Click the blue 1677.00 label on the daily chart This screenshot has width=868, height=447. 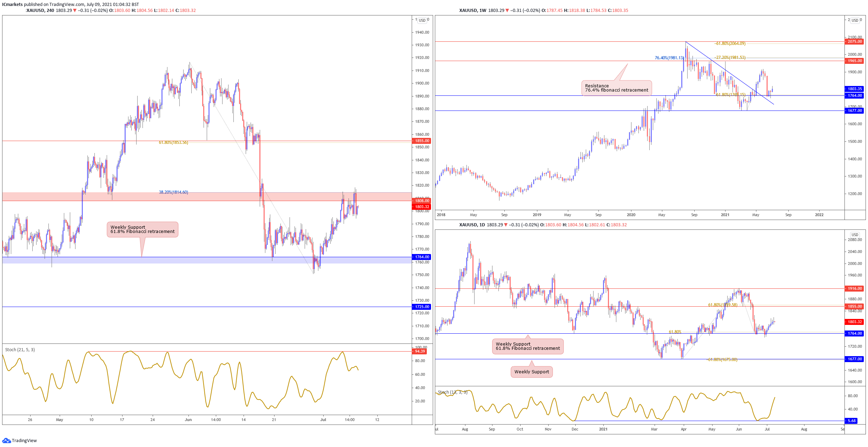pyautogui.click(x=855, y=359)
